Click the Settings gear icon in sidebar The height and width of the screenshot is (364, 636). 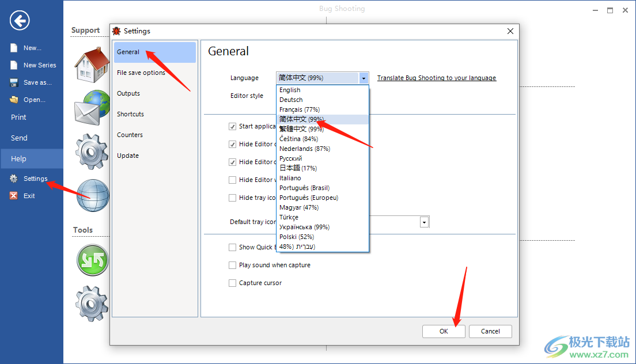click(x=14, y=179)
